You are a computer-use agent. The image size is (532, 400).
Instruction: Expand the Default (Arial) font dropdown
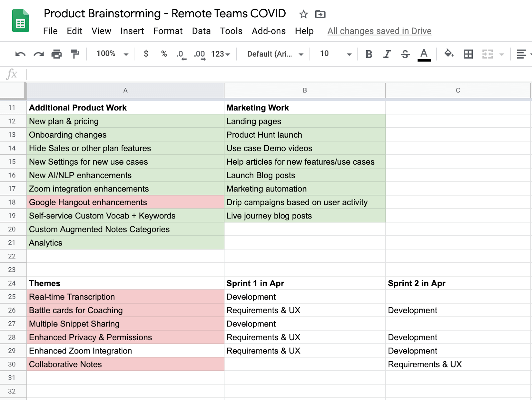click(275, 54)
